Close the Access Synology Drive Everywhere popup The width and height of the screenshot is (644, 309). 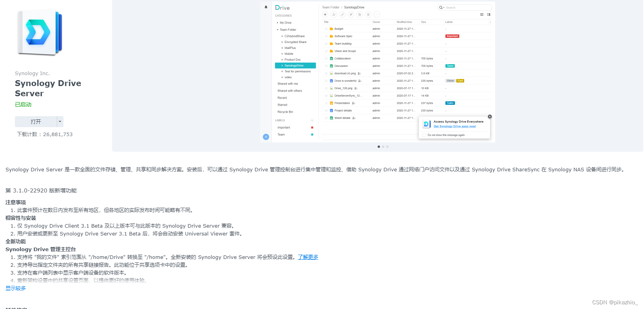click(x=490, y=117)
